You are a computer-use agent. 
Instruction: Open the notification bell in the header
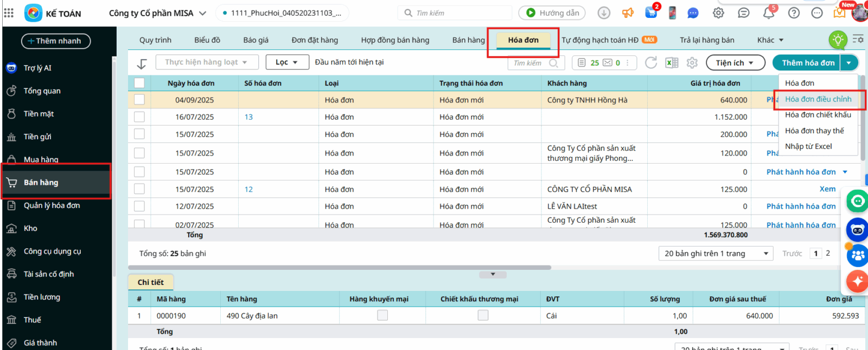point(769,13)
